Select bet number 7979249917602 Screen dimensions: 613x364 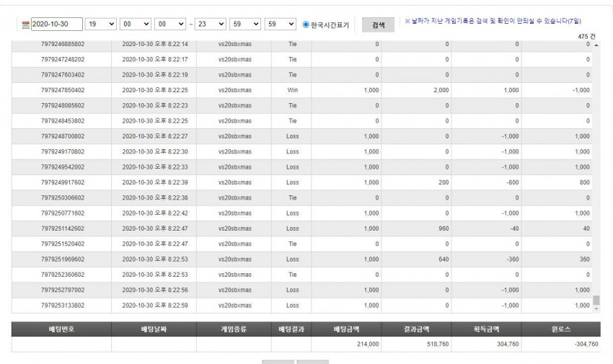click(x=63, y=182)
